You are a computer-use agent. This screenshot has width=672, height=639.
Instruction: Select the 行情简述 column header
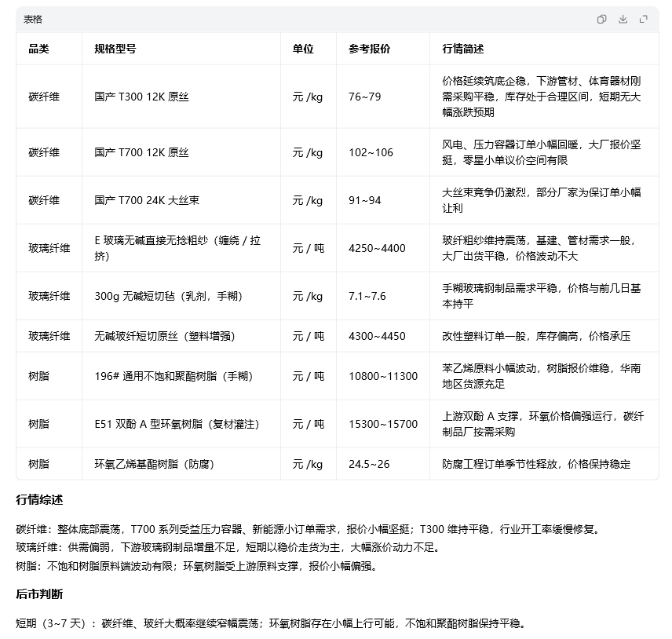click(x=463, y=49)
